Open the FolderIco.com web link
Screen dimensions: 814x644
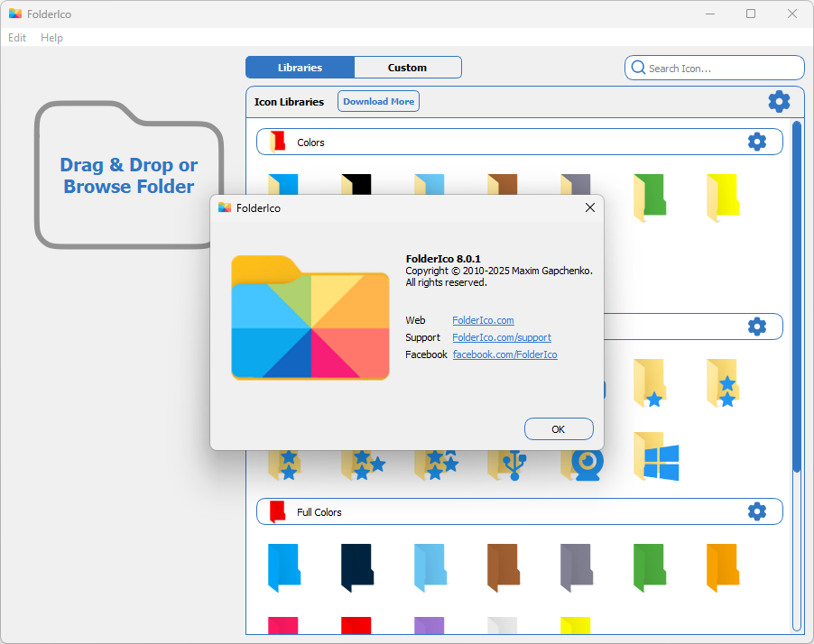[483, 320]
